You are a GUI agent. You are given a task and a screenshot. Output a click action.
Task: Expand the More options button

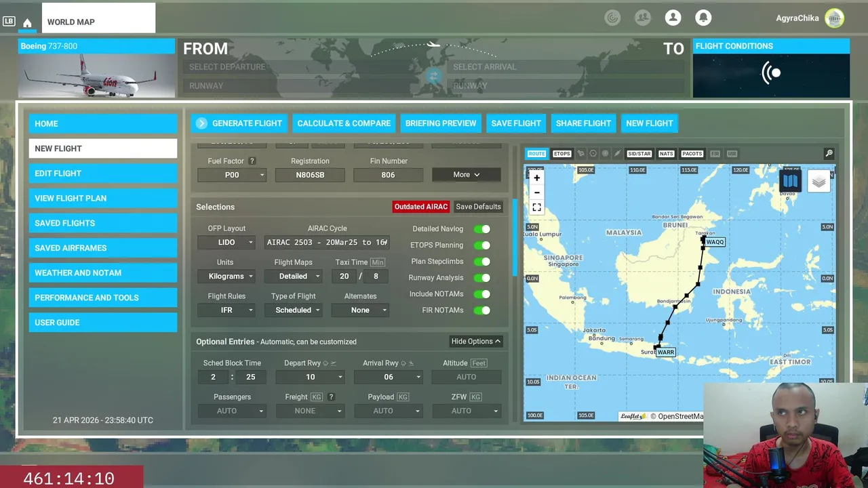coord(467,175)
